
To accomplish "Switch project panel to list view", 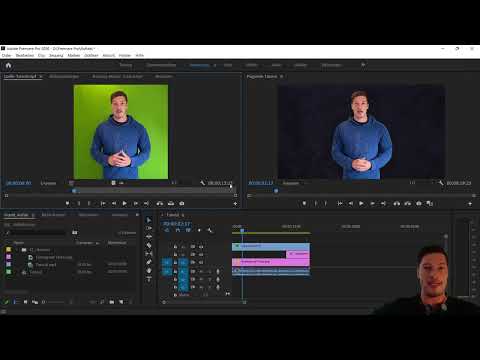I will (15, 302).
